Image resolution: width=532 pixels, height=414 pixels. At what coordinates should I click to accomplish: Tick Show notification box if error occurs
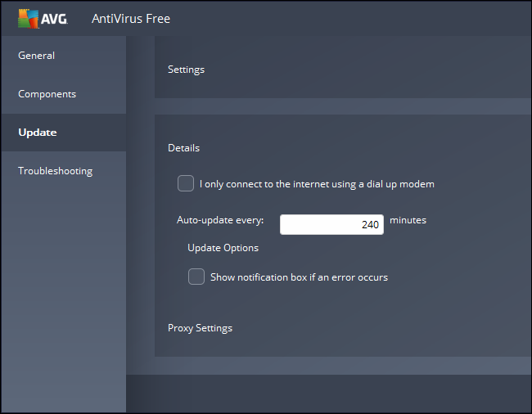click(x=196, y=277)
